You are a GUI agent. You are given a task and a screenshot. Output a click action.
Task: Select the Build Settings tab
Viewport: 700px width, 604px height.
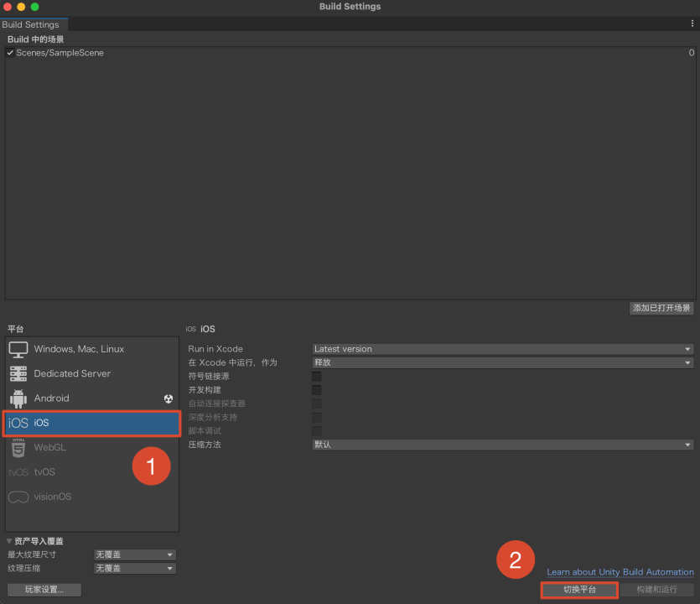coord(34,24)
